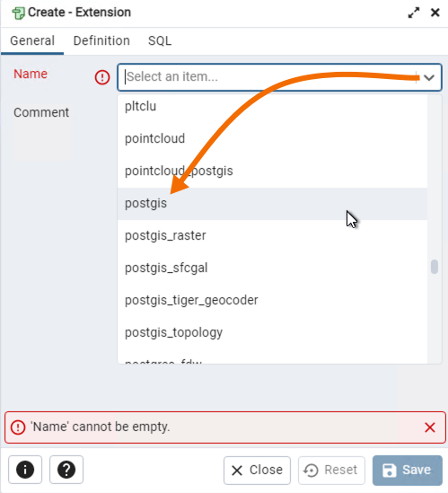This screenshot has width=448, height=493.
Task: Click the error icon in alert banner
Action: pos(18,427)
